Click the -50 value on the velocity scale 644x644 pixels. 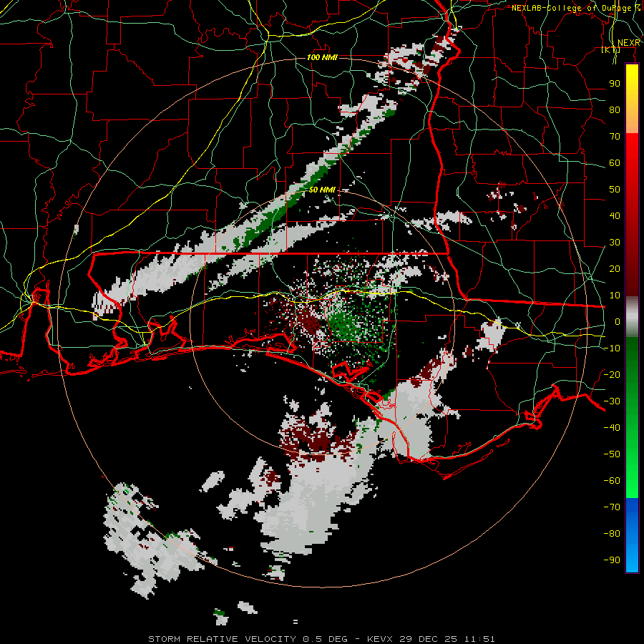point(612,454)
